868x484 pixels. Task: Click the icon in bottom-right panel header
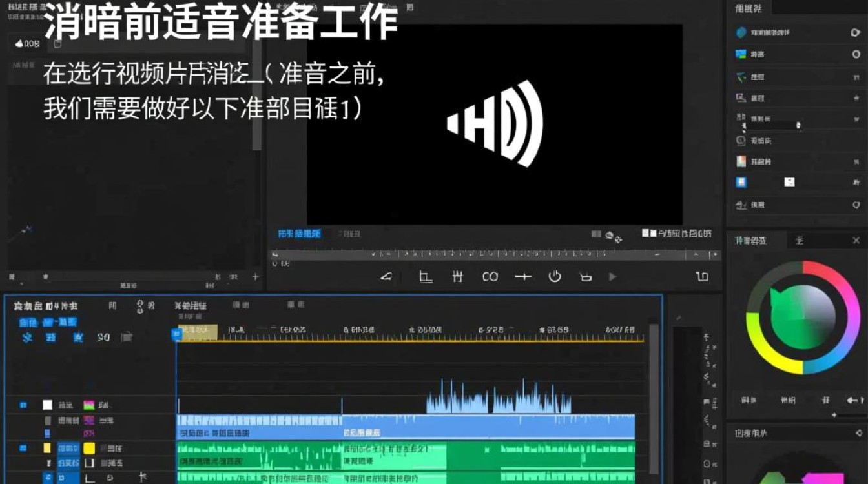coord(858,433)
